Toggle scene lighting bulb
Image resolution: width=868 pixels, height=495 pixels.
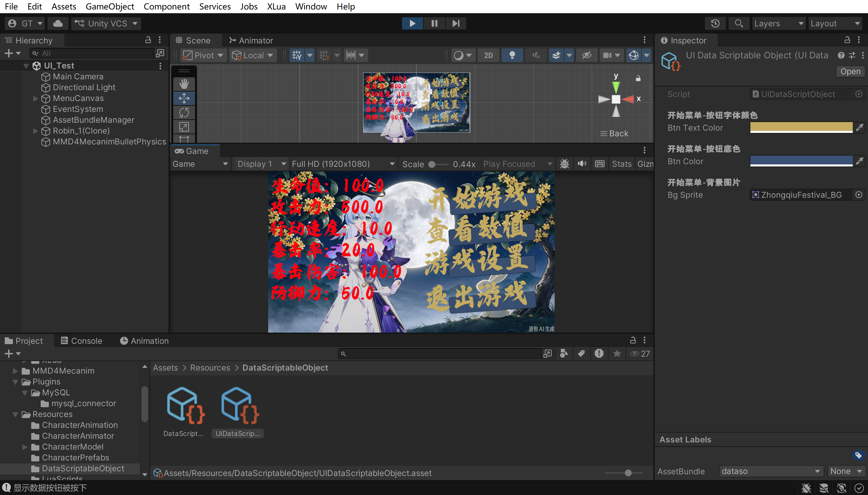tap(512, 55)
